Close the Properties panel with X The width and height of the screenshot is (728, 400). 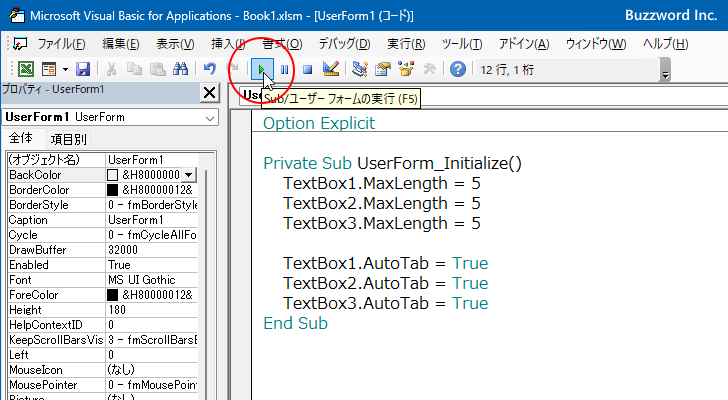click(x=209, y=93)
